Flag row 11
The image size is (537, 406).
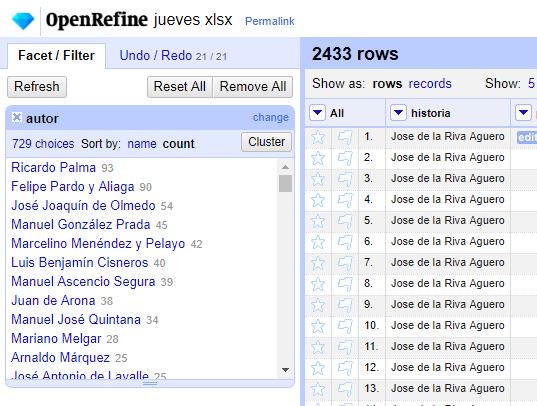(x=345, y=347)
